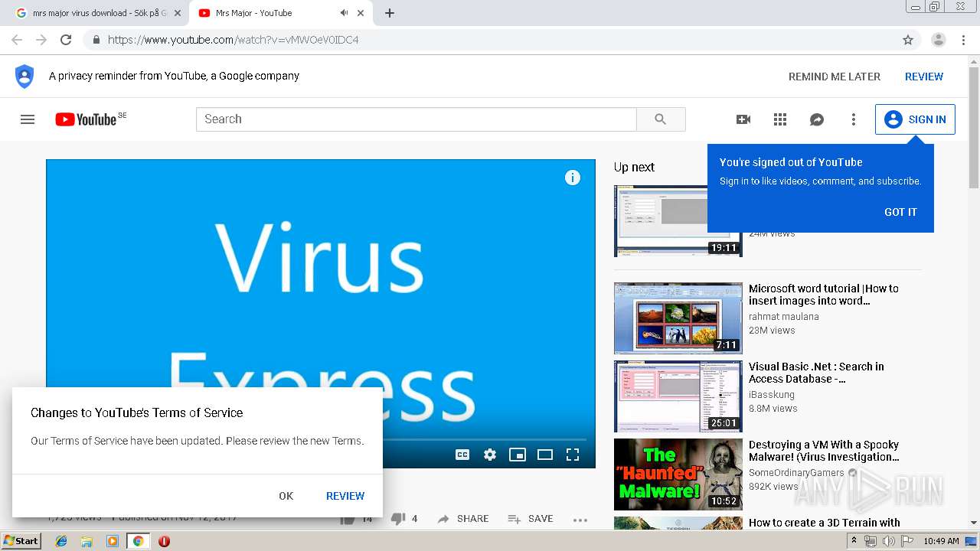Open the Windows Start menu
This screenshot has height=551, width=980.
[21, 540]
